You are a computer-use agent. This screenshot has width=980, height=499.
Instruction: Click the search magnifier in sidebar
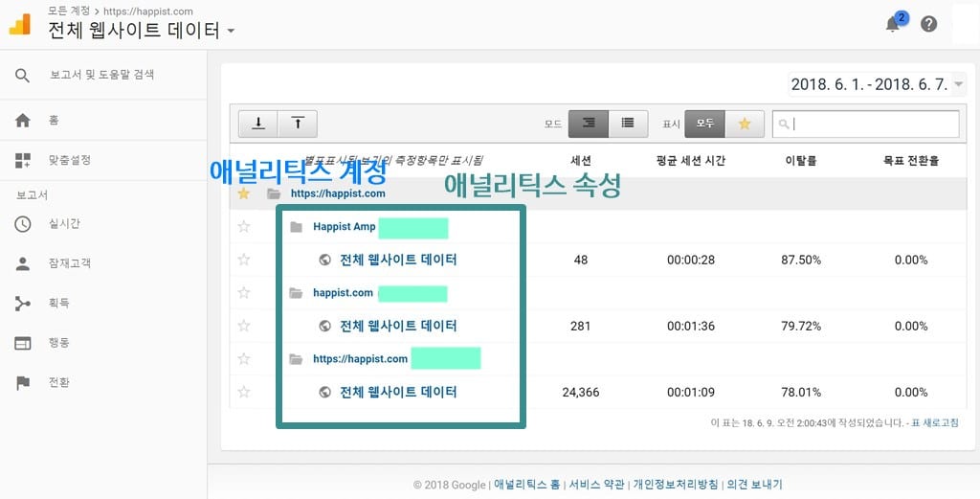click(23, 76)
